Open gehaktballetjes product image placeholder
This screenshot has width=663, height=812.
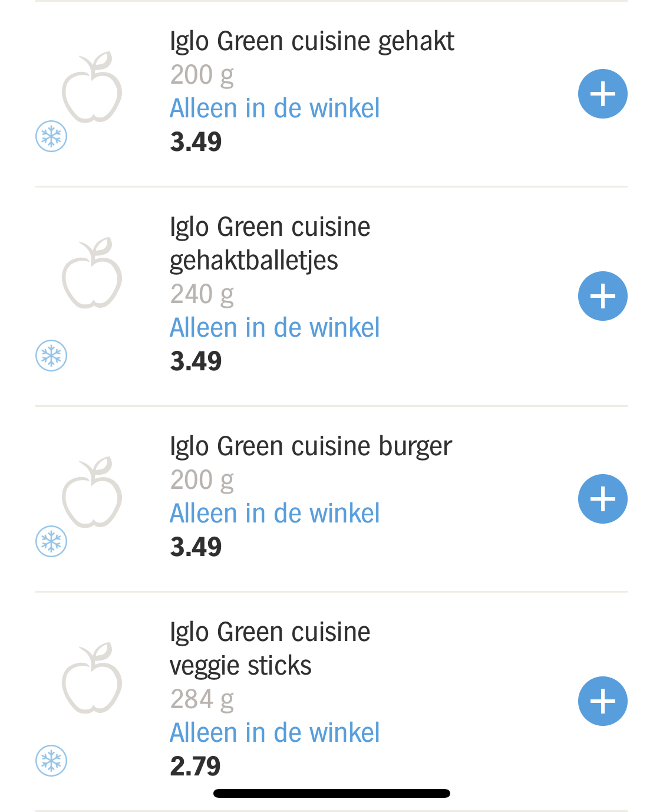pos(92,273)
